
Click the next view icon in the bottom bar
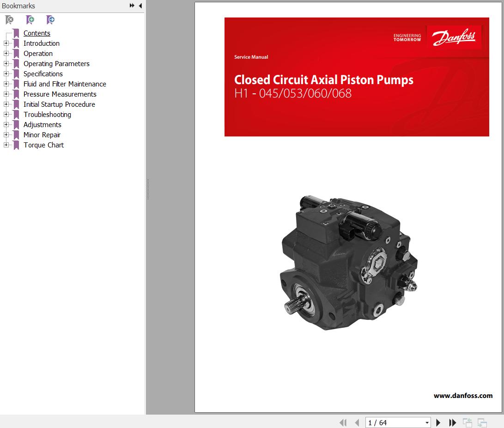(482, 422)
